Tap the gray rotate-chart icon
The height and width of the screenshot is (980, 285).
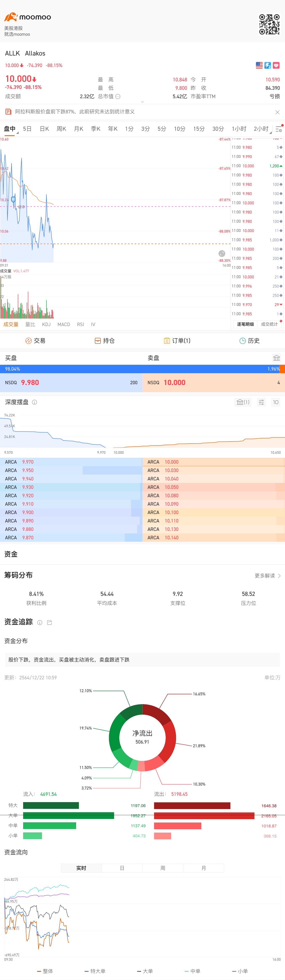click(222, 253)
